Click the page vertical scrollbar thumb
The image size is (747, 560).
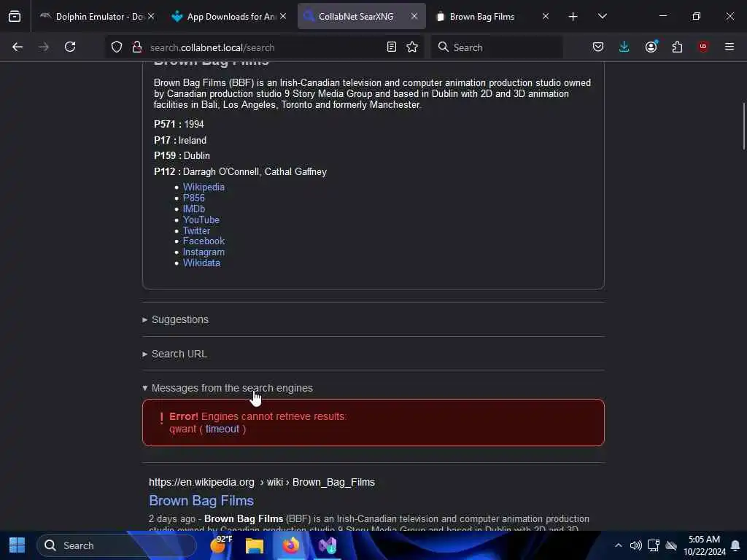click(x=743, y=125)
